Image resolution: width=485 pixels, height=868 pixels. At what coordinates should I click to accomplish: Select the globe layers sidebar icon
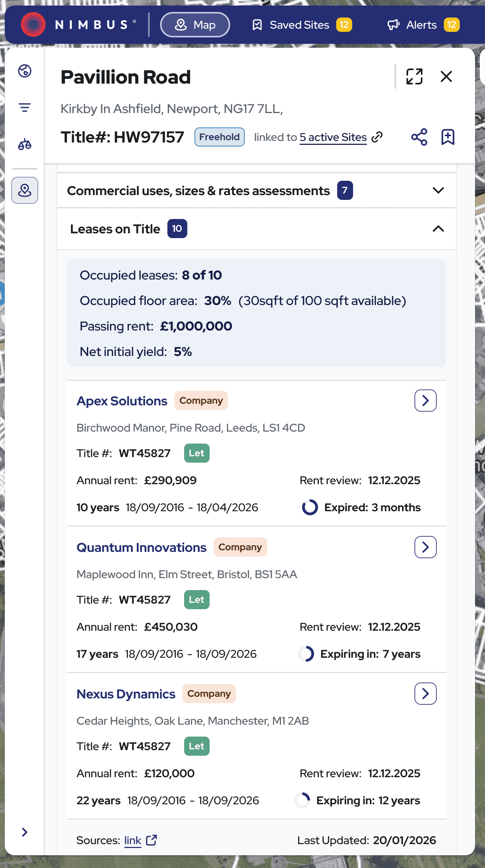tap(25, 71)
